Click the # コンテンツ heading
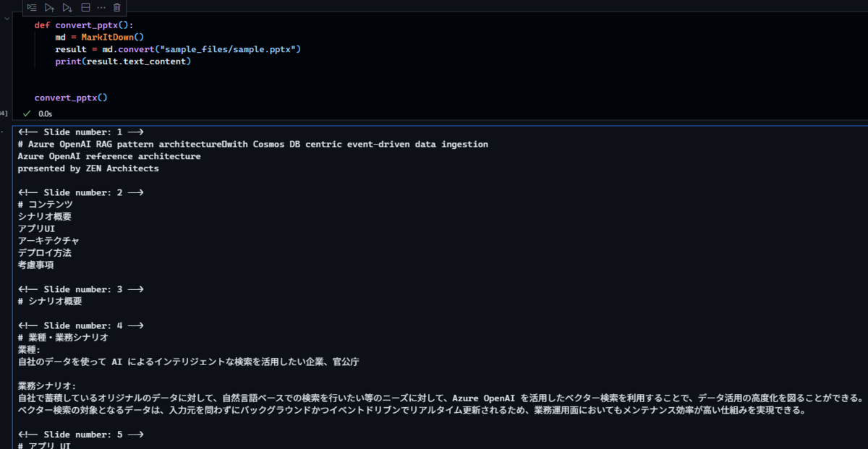This screenshot has height=449, width=868. 46,205
